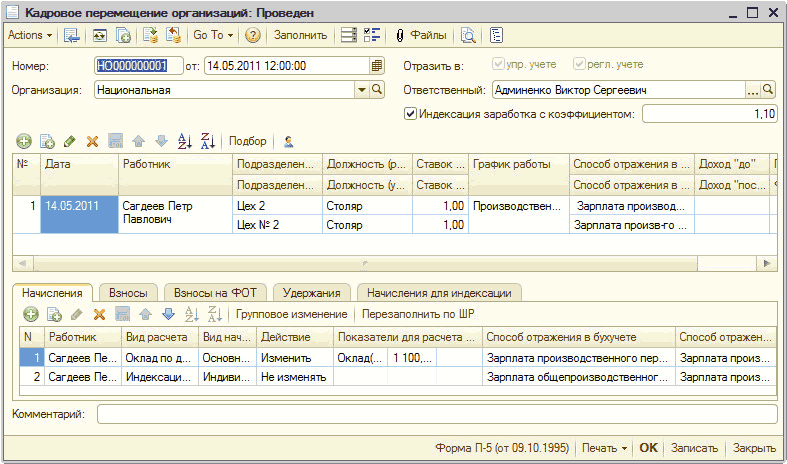Sort upper table ascending with the A-Z icon

(x=184, y=142)
